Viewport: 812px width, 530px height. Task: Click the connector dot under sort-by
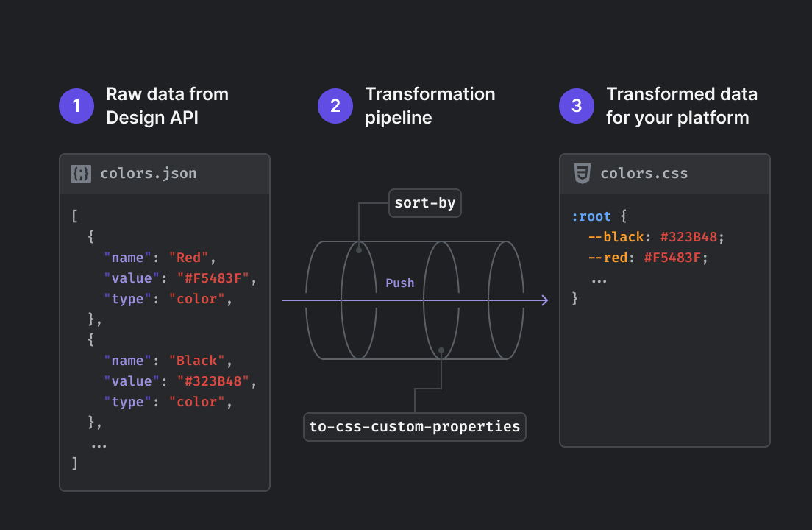click(x=359, y=250)
